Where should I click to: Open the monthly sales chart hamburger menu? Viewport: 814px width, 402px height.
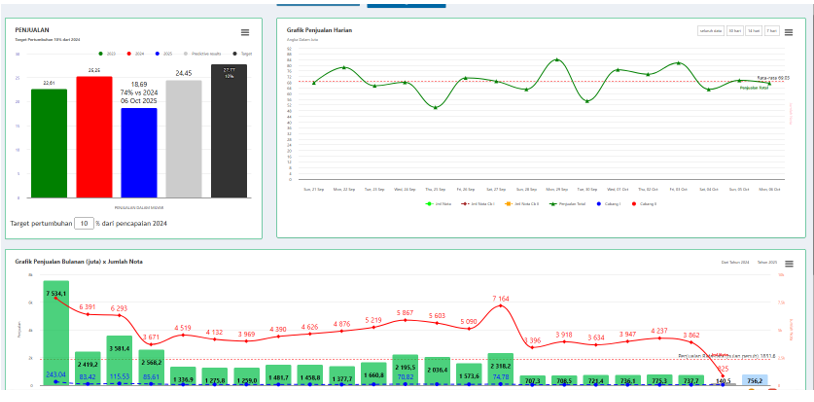tap(788, 263)
